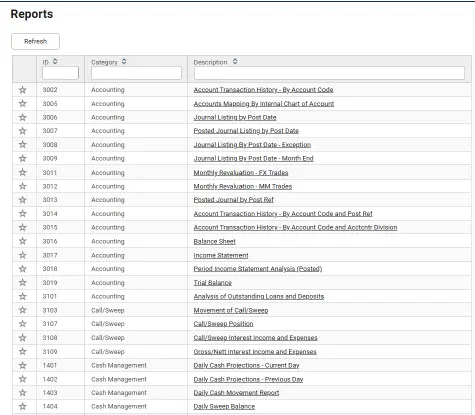This screenshot has width=475, height=415.
Task: Star report 1402 row
Action: [x=23, y=379]
